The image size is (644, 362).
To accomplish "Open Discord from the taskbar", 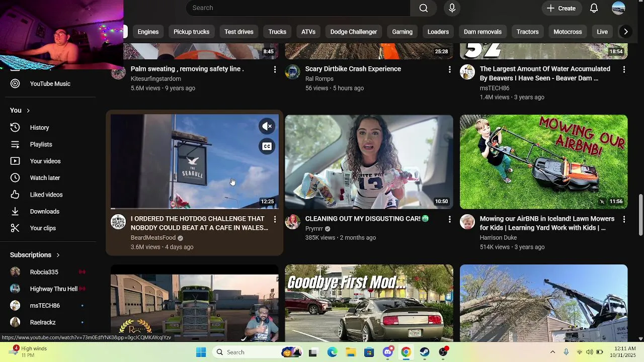I will pyautogui.click(x=387, y=352).
